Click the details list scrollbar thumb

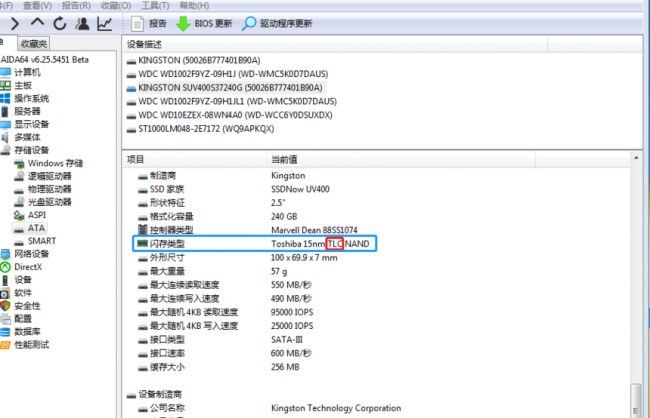click(x=636, y=401)
